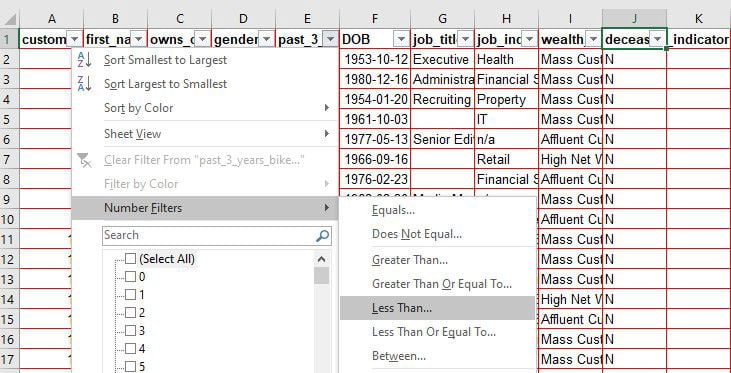Open filter dropdown for customer column
This screenshot has height=373, width=731.
[74, 40]
